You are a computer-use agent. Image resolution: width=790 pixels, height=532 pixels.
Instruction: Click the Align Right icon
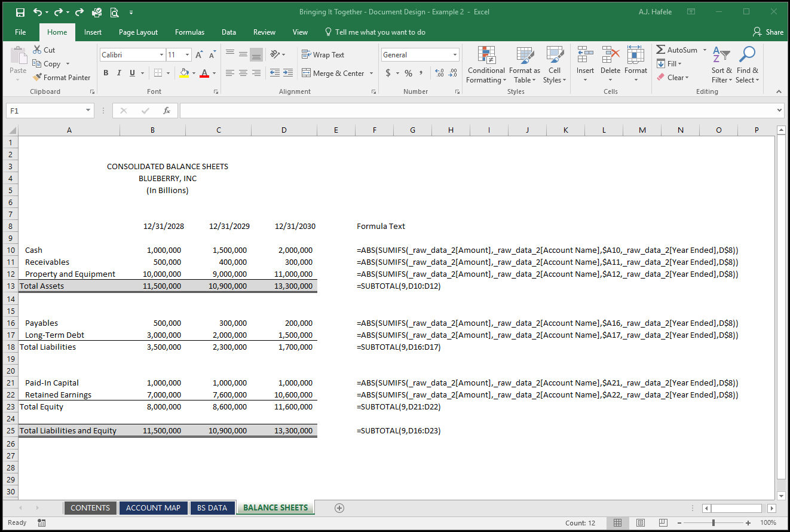256,73
